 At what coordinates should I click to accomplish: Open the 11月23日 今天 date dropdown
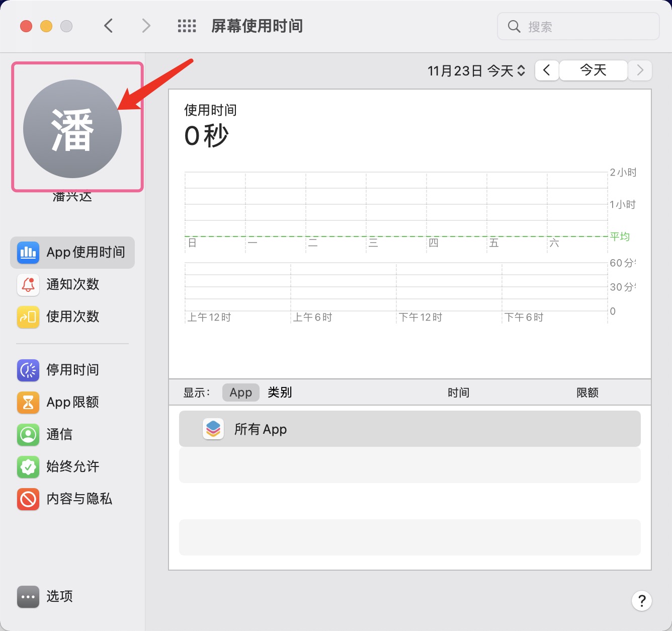coord(476,71)
